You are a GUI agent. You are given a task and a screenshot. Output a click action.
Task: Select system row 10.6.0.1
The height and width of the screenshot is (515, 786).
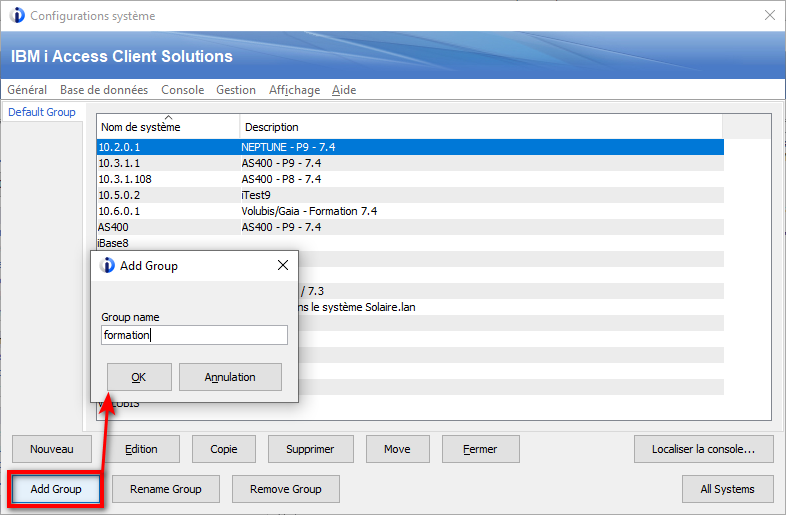(x=410, y=211)
